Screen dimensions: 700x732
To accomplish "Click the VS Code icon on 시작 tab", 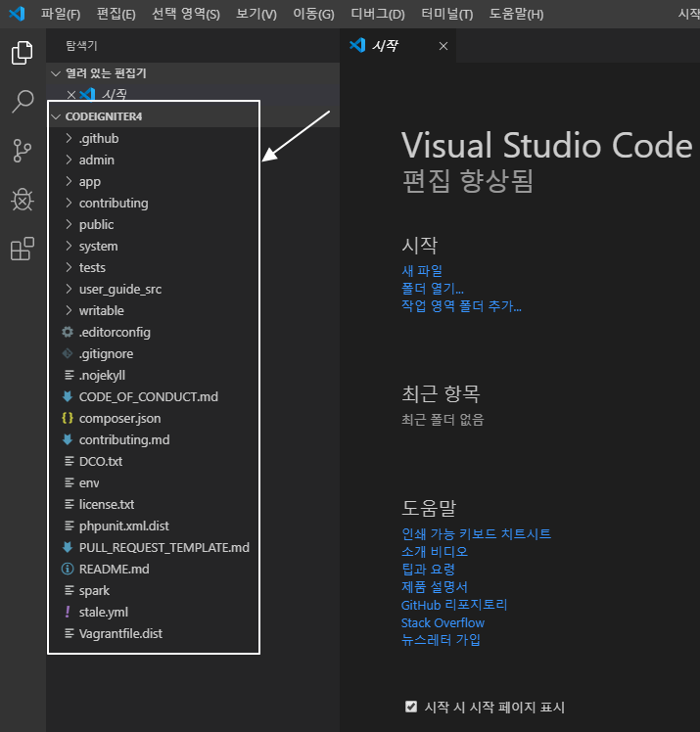I will click(x=357, y=45).
